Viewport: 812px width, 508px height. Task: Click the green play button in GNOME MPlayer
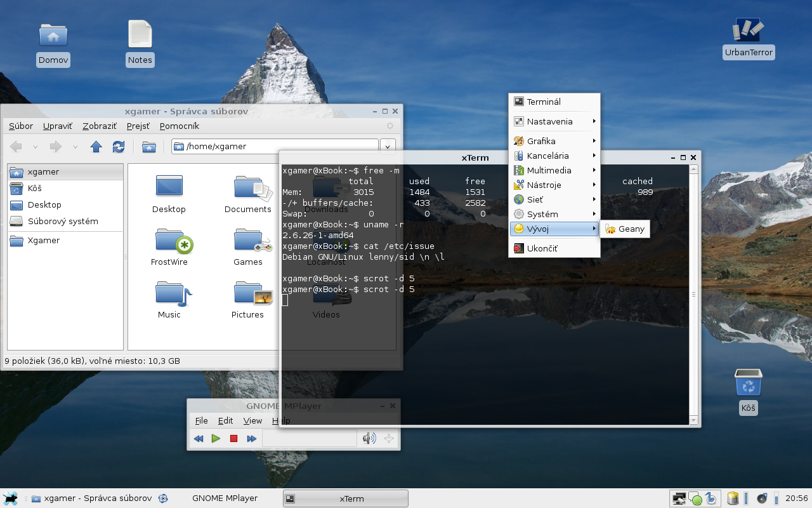click(x=216, y=438)
